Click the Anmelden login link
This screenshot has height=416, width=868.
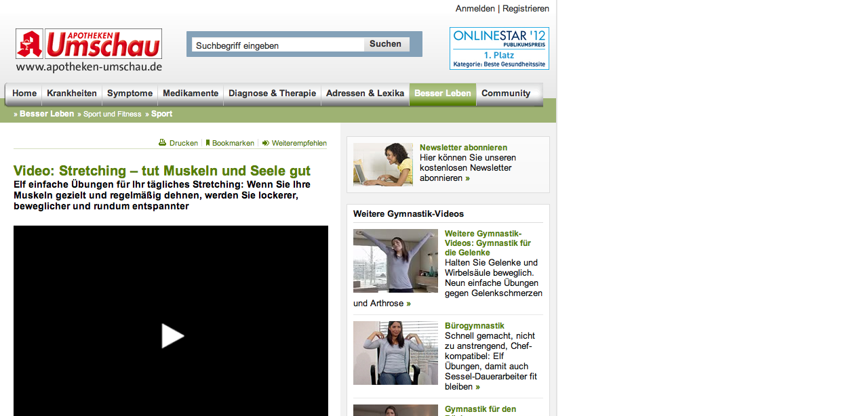(x=475, y=9)
